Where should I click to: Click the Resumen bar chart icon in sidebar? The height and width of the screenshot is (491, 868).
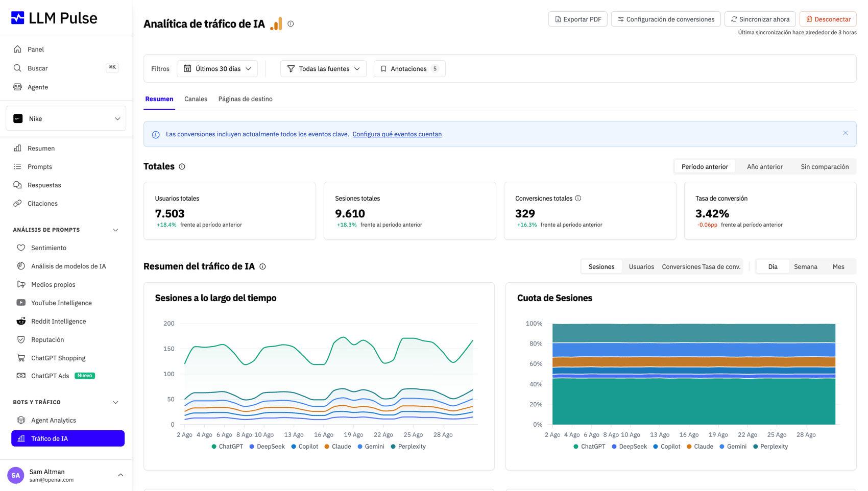pyautogui.click(x=18, y=149)
